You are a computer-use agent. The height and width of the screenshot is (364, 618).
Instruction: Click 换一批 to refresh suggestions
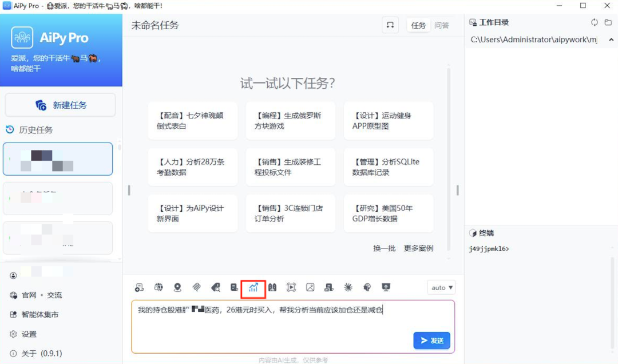(x=385, y=248)
